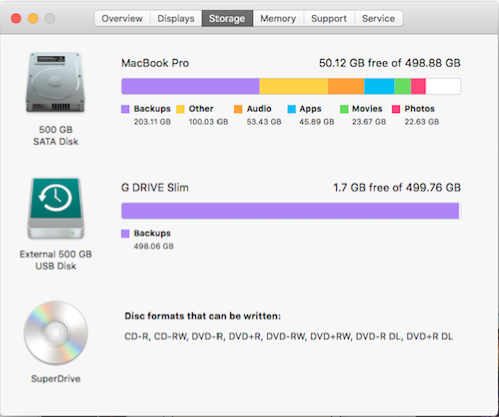
Task: Click the '45.89 GB' Apps value
Action: 317,122
